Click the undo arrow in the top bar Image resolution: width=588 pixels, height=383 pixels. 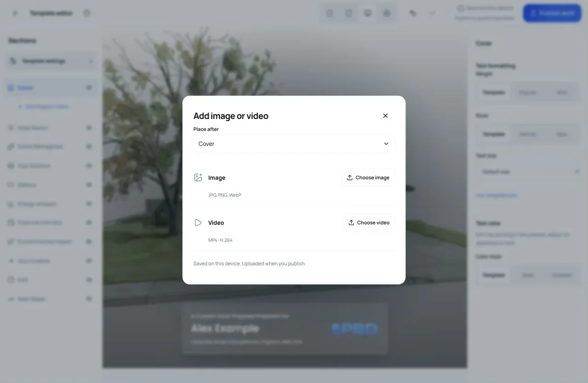pos(413,13)
